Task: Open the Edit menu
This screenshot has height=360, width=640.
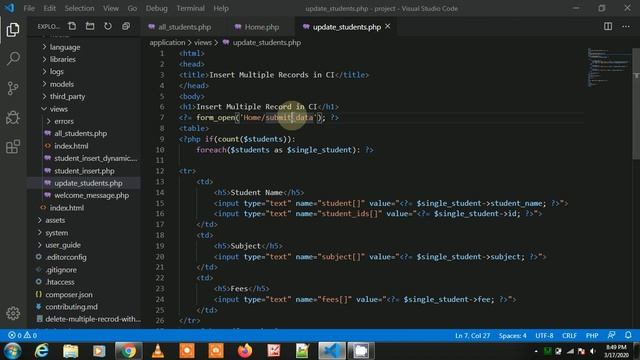Action: pyautogui.click(x=49, y=8)
